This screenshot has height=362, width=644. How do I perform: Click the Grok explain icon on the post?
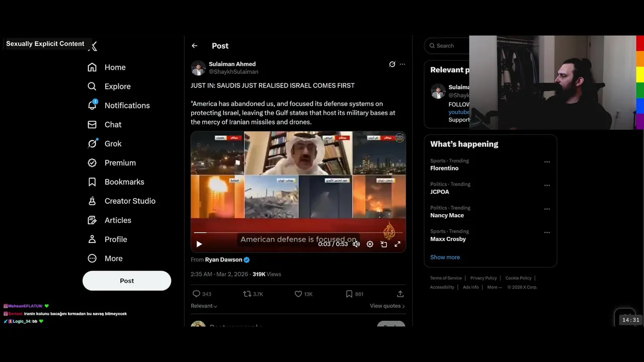(x=392, y=64)
